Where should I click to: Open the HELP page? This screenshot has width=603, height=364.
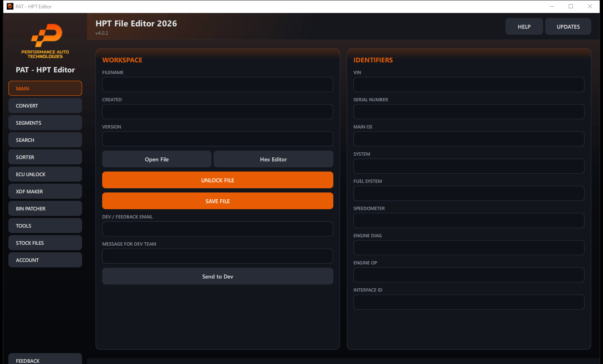524,26
